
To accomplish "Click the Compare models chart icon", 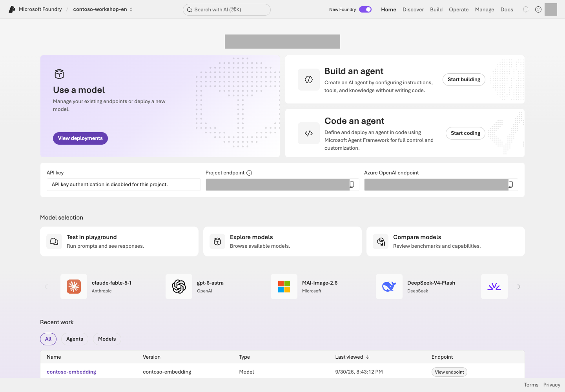I will coord(381,241).
